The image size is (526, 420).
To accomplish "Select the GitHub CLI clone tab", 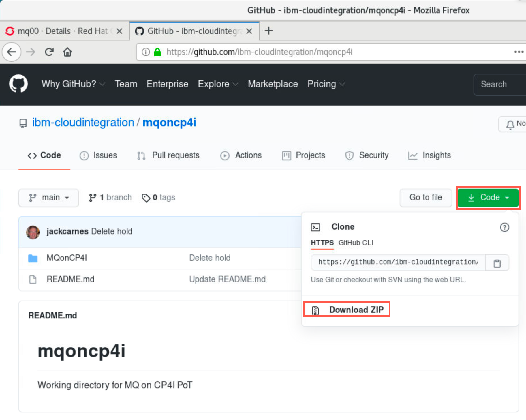I will (356, 243).
